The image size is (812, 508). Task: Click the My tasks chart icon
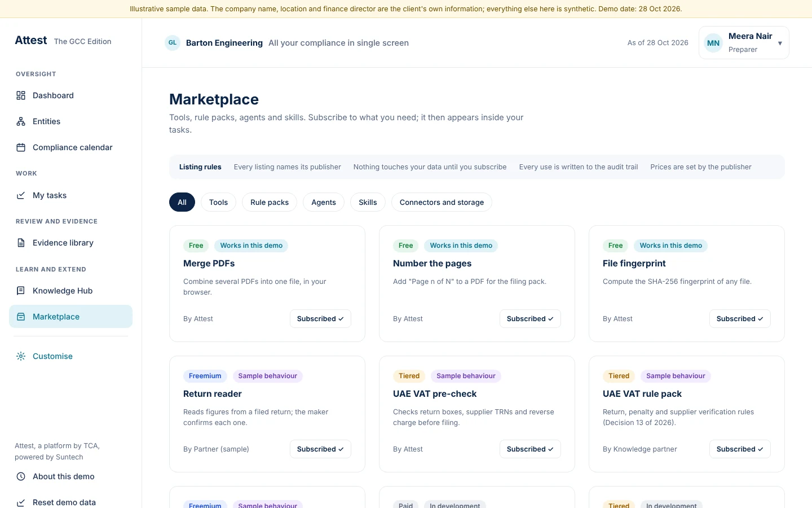[21, 195]
